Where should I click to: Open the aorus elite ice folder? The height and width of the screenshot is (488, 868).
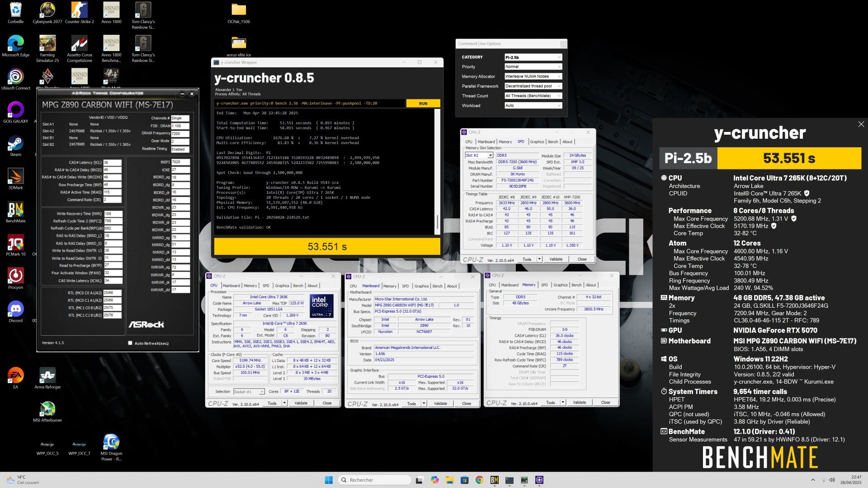coord(239,46)
